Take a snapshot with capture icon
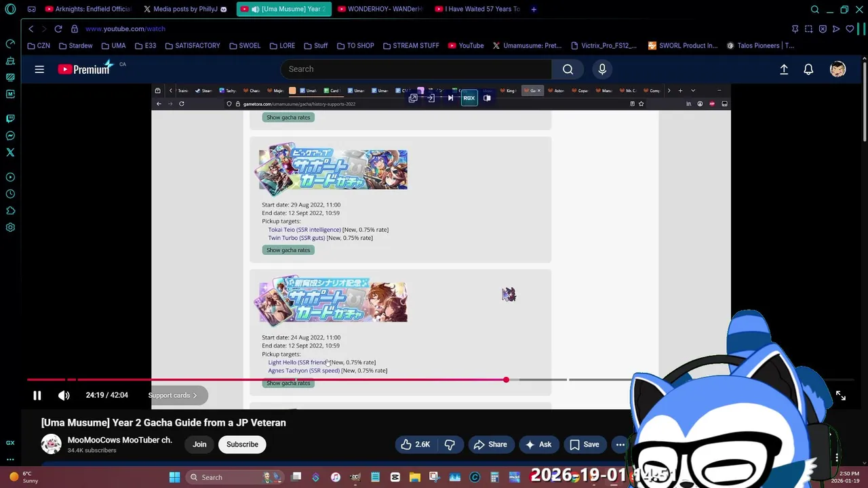Viewport: 868px width, 488px height. (808, 29)
